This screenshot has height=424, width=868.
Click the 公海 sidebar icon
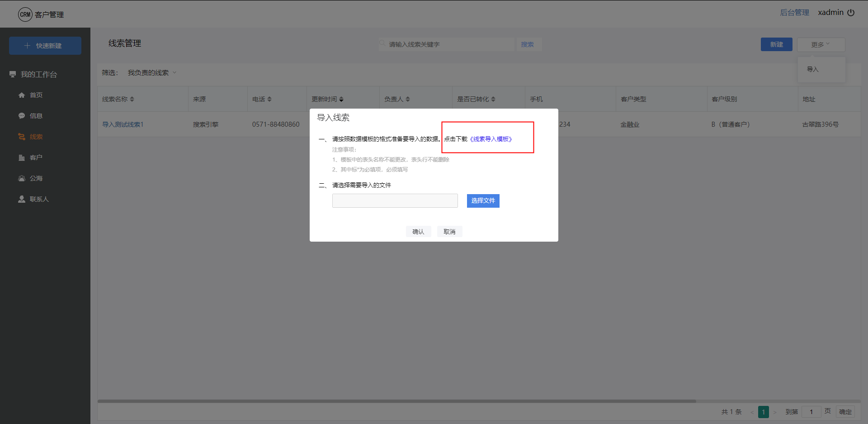tap(21, 178)
